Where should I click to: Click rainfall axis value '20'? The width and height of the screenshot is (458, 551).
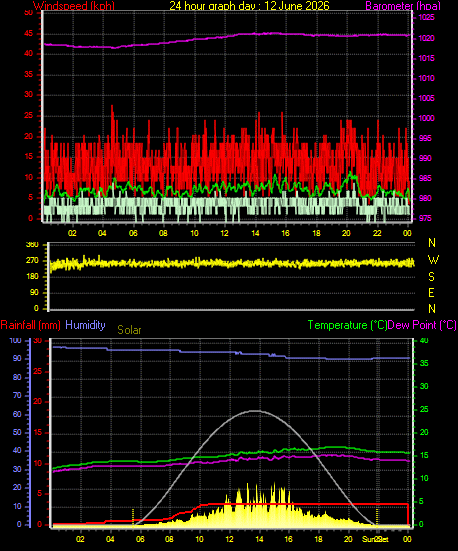pos(38,402)
